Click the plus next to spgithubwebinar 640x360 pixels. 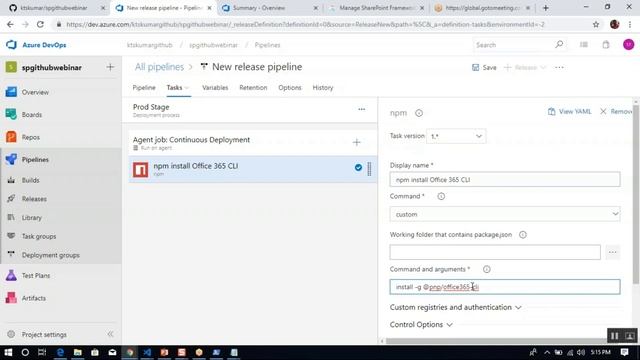tap(110, 67)
